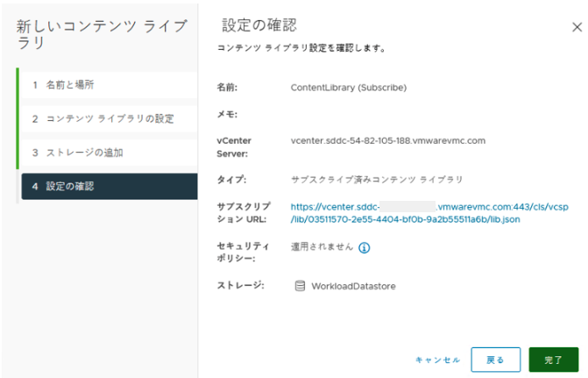Go to step 3 ストレージの追加
The image size is (588, 378).
(x=110, y=153)
